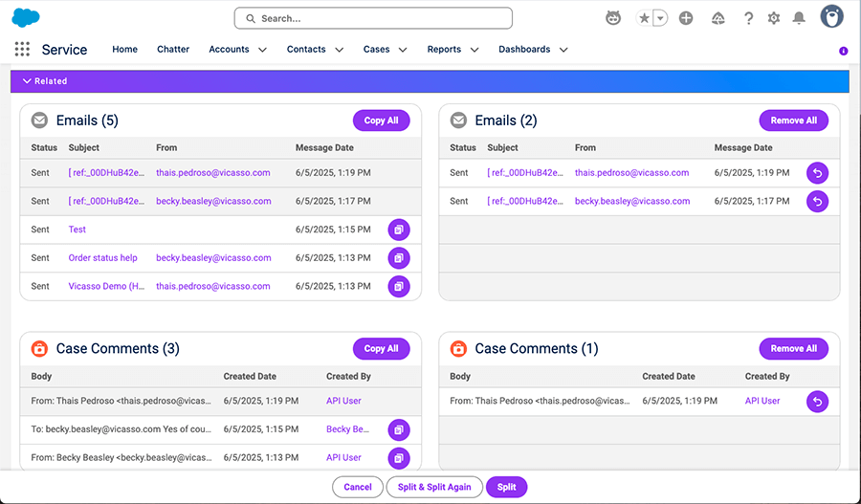
Task: Expand the Reports tab dropdown
Action: [x=475, y=50]
